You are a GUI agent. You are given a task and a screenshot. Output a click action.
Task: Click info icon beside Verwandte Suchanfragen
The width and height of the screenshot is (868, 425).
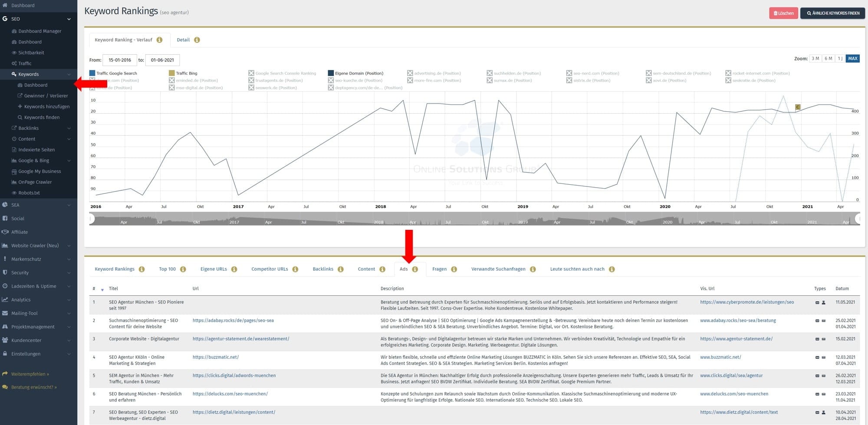(533, 269)
